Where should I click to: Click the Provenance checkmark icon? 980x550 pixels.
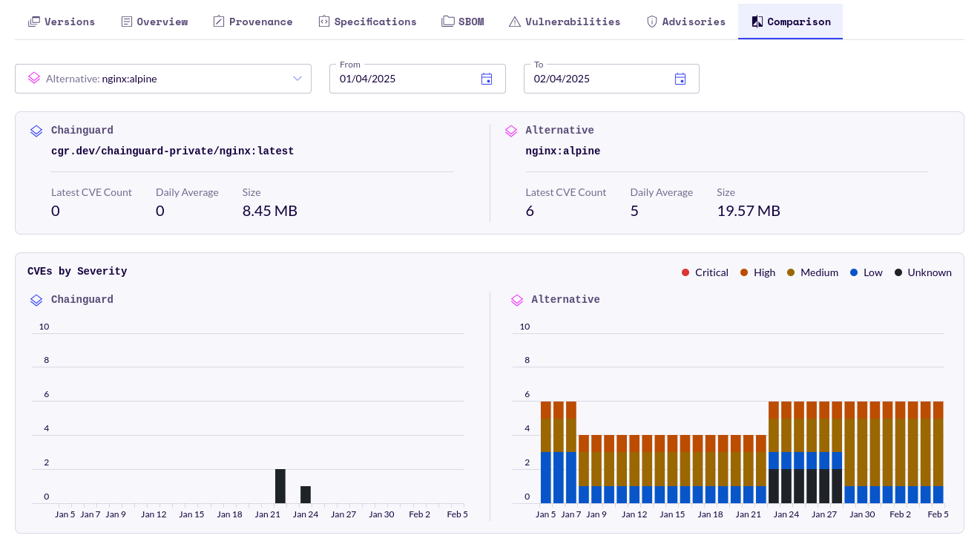pyautogui.click(x=217, y=21)
